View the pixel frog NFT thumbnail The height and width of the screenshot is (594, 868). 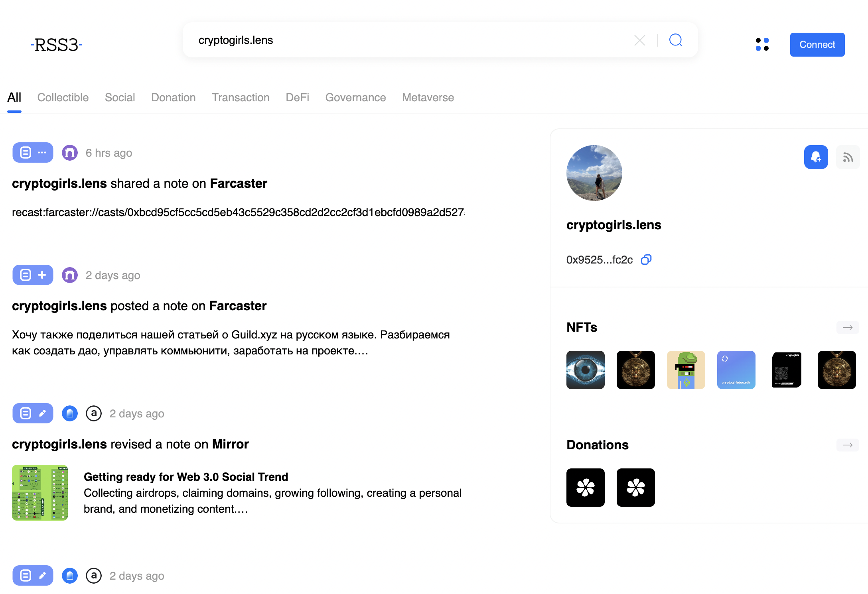pos(686,370)
